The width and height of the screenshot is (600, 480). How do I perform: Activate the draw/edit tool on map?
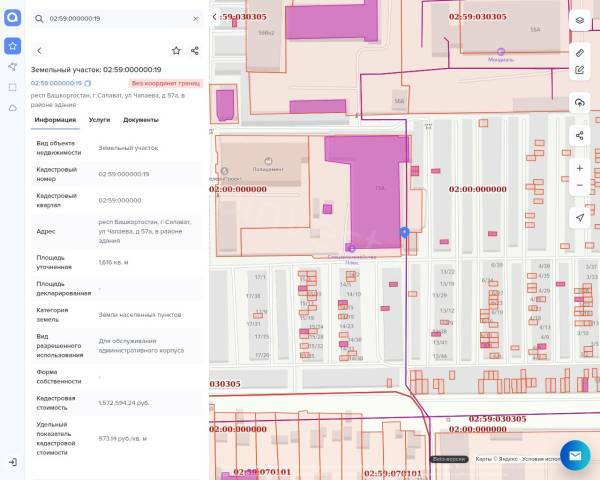click(580, 70)
